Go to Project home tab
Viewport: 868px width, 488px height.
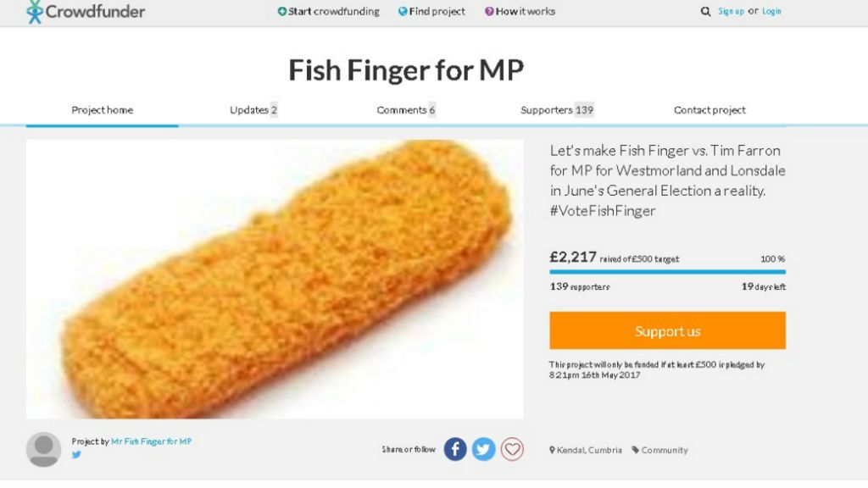click(x=102, y=110)
